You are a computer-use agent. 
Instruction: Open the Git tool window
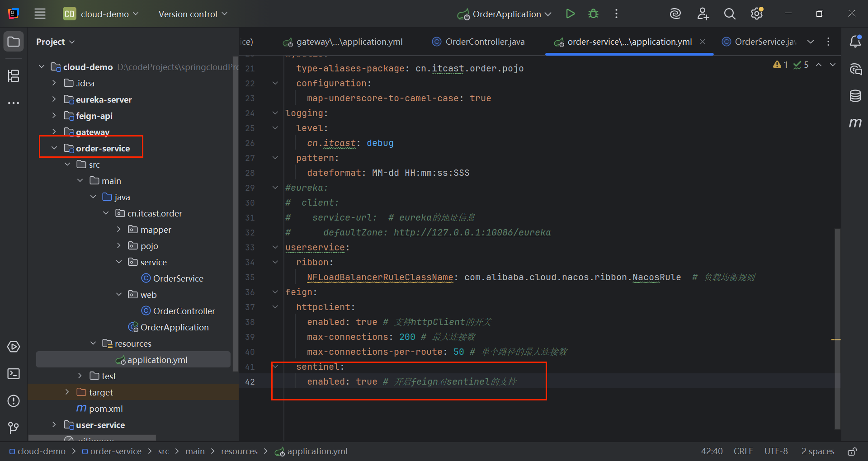(14, 428)
